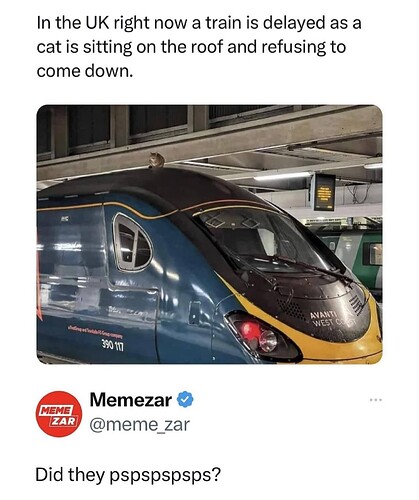This screenshot has width=419, height=500.
Task: Click the orange departure board screen
Action: [x=324, y=193]
